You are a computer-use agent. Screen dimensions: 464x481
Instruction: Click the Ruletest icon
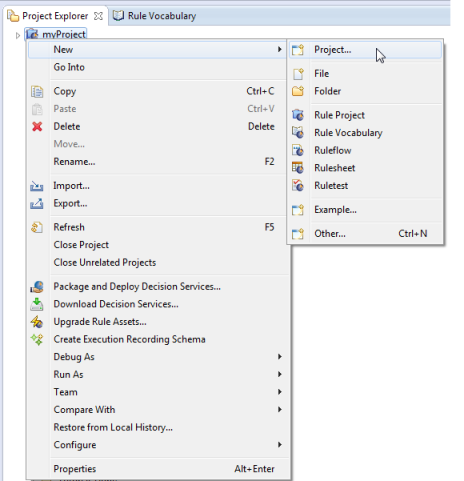[x=298, y=185]
